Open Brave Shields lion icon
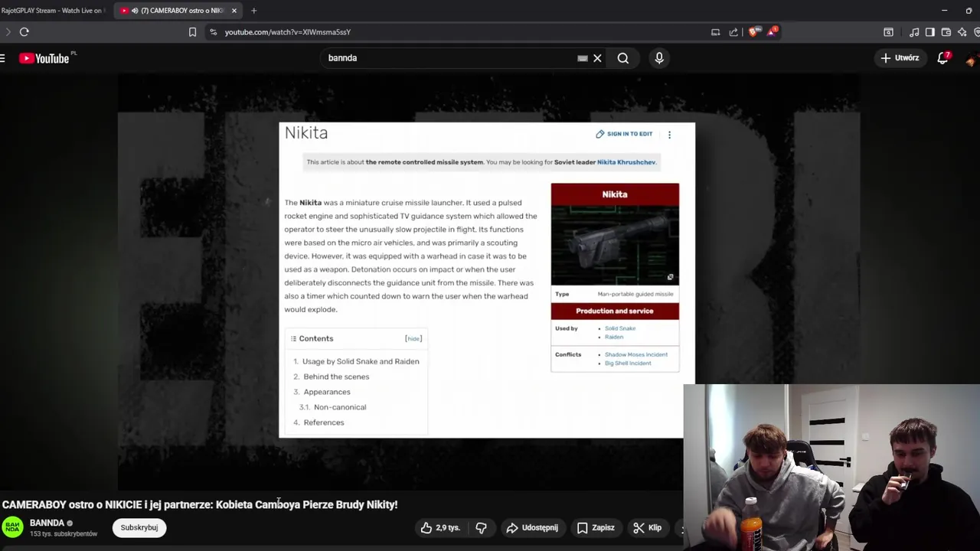Viewport: 980px width, 551px height. 753,32
